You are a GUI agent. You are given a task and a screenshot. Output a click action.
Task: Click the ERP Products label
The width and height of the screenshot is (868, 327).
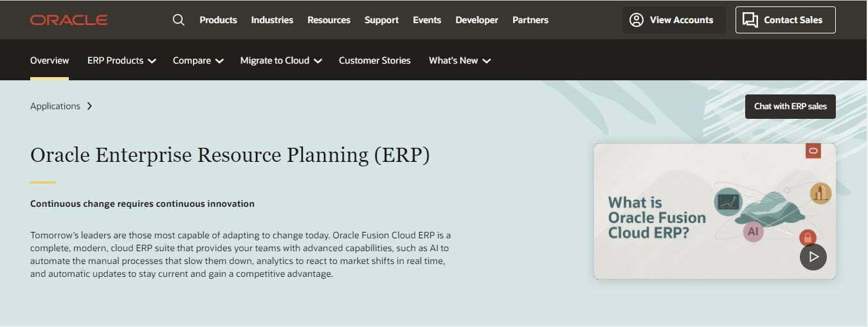[x=115, y=60]
